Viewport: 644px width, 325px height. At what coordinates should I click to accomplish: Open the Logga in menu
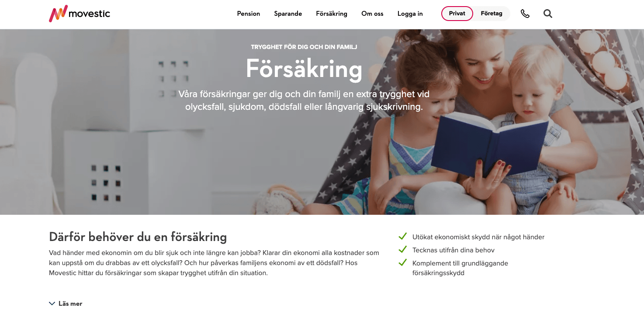pyautogui.click(x=410, y=14)
